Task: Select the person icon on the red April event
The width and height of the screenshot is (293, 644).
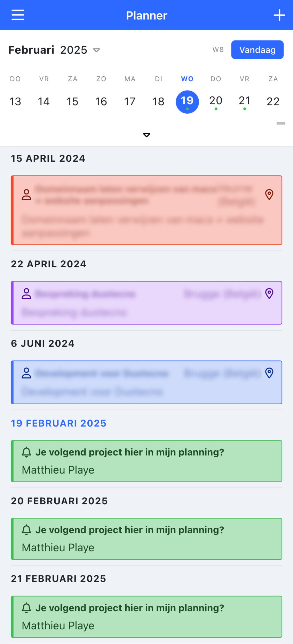Action: (25, 195)
